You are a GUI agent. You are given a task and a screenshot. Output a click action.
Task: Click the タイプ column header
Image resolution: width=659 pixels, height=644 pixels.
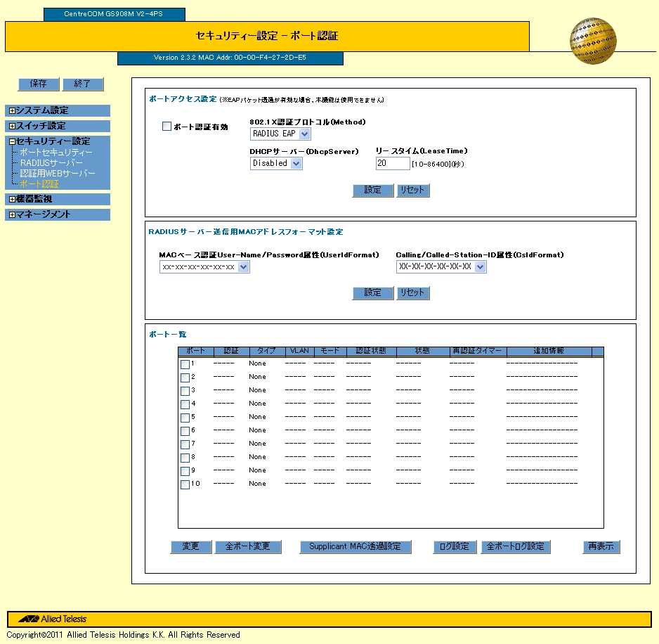[266, 351]
